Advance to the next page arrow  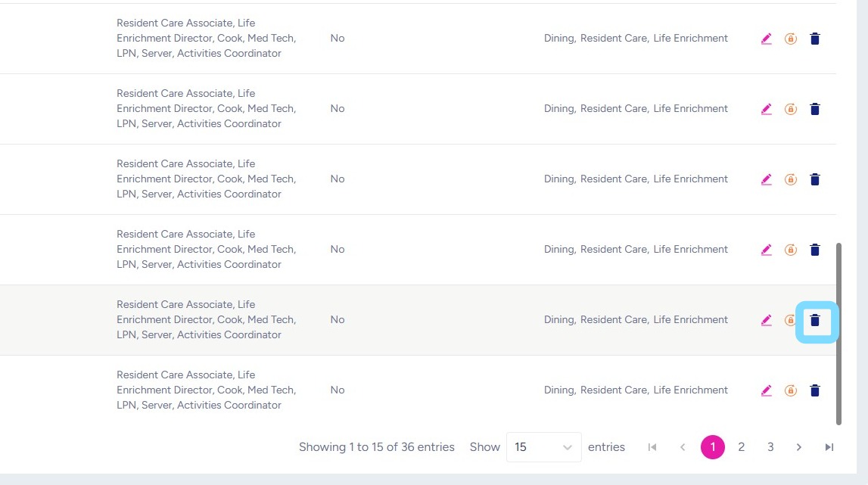[x=799, y=447]
